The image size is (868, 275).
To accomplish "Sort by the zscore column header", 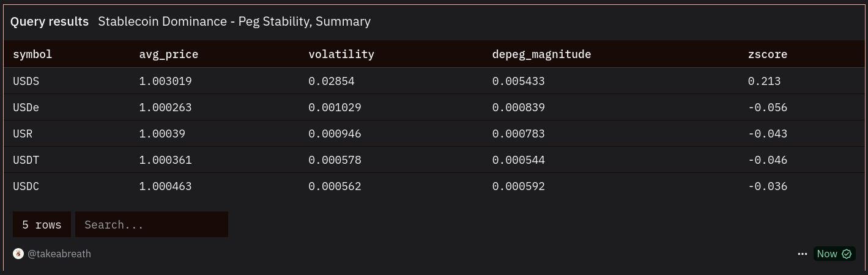I will point(767,54).
